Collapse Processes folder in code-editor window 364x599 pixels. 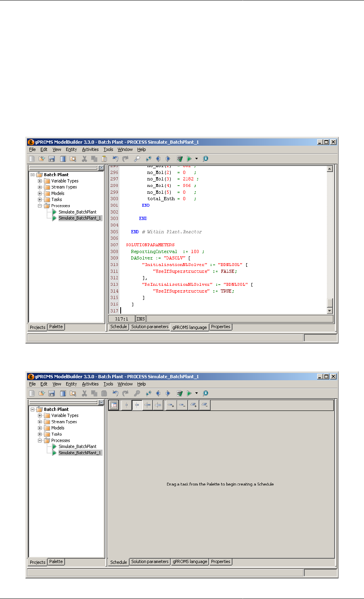pyautogui.click(x=40, y=205)
